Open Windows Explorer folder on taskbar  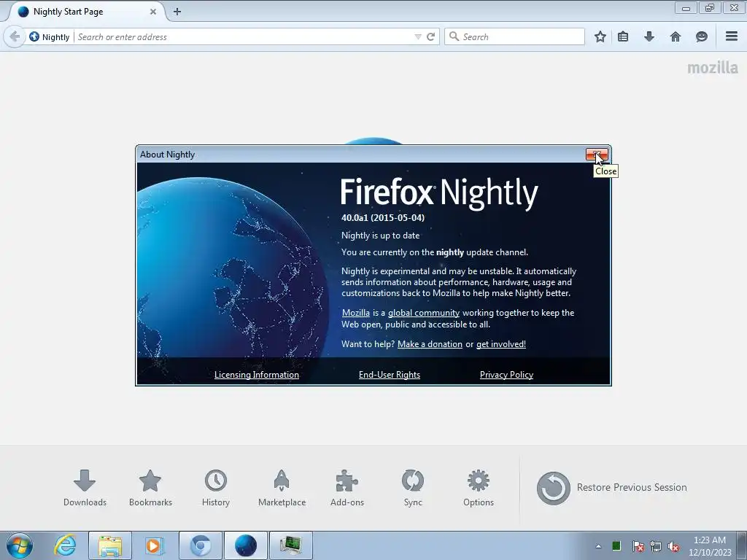[110, 545]
